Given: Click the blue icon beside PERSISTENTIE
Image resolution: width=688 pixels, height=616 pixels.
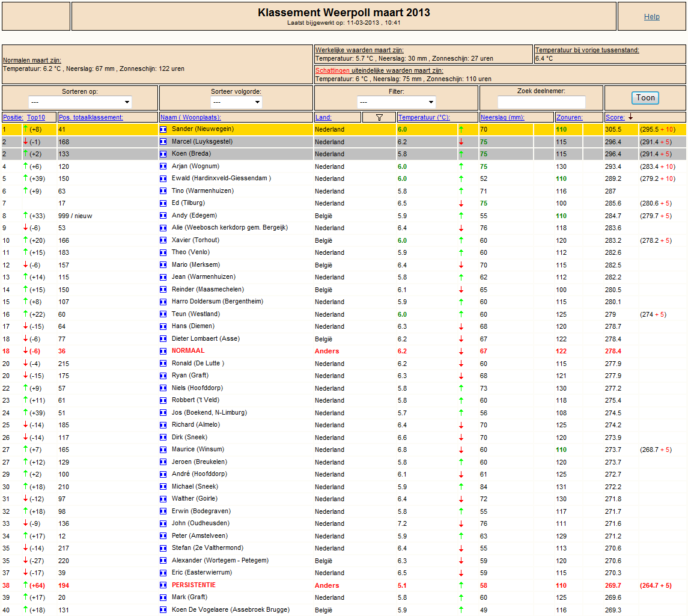Looking at the screenshot, I should pos(163,585).
